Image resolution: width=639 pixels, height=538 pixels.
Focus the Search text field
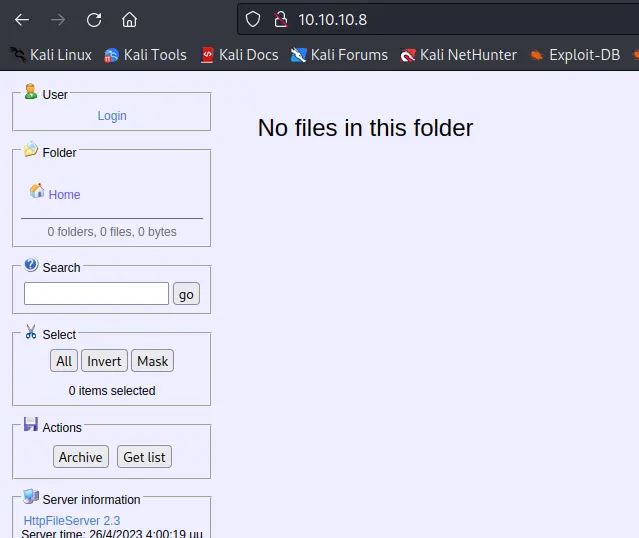[96, 293]
